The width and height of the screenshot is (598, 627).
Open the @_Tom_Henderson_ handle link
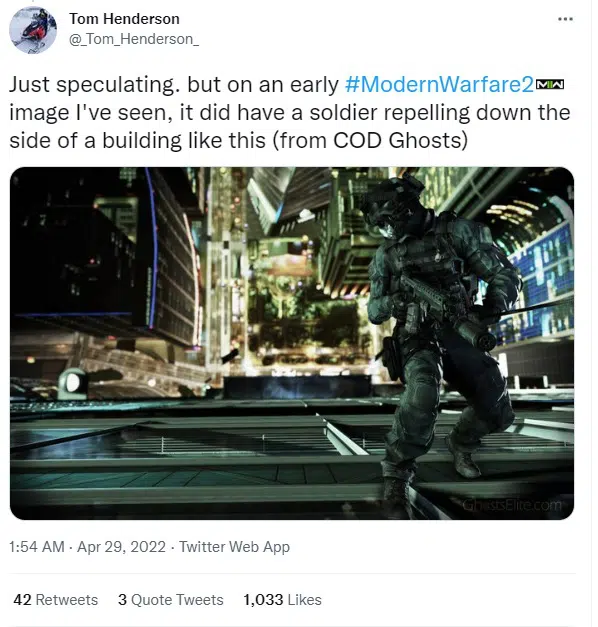pos(134,39)
